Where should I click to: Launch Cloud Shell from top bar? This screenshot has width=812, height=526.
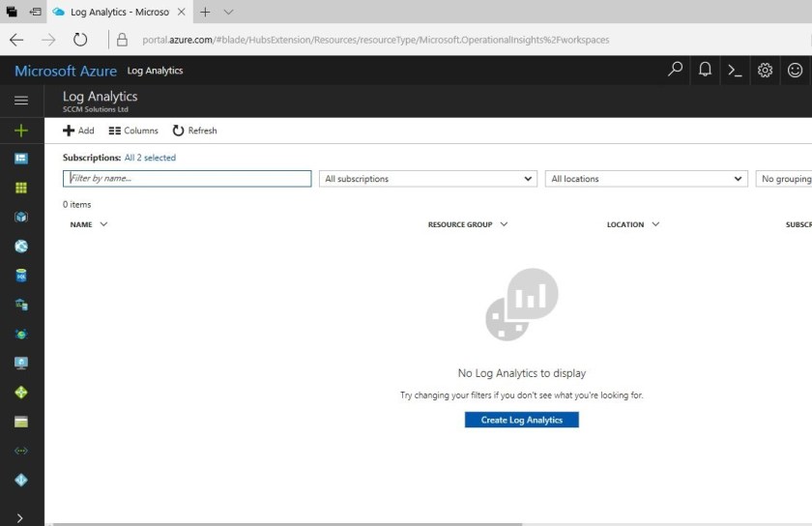pyautogui.click(x=735, y=70)
